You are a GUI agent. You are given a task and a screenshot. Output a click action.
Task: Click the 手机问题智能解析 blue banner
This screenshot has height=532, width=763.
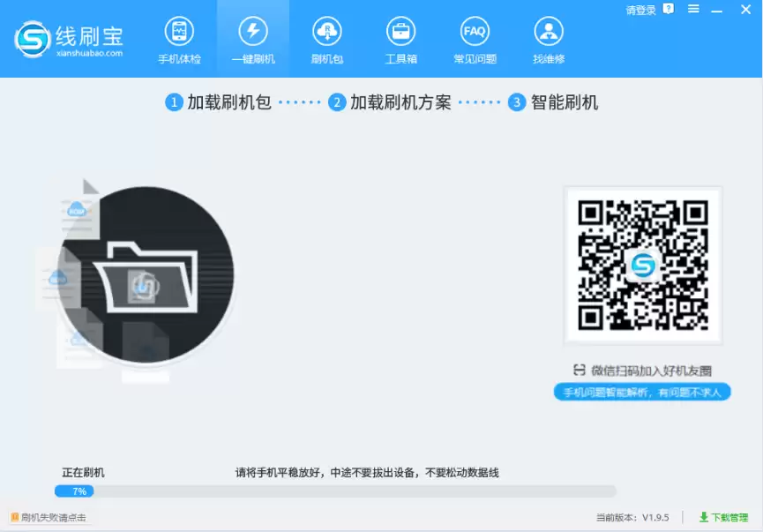click(x=641, y=392)
